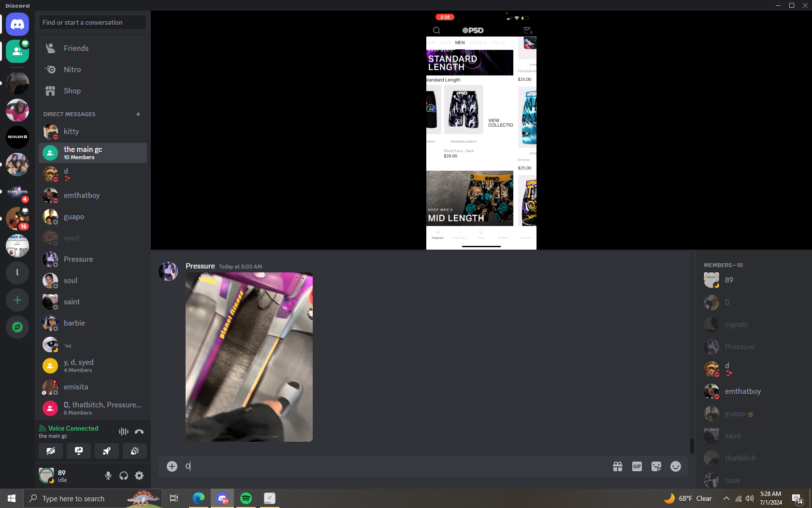812x508 pixels.
Task: Open the Friends tab
Action: click(x=93, y=48)
